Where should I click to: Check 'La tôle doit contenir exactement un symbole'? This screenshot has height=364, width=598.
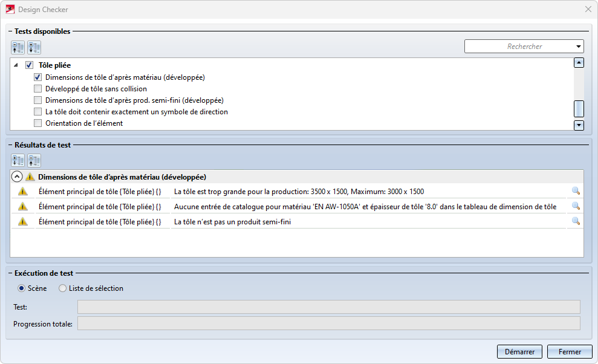pos(37,112)
